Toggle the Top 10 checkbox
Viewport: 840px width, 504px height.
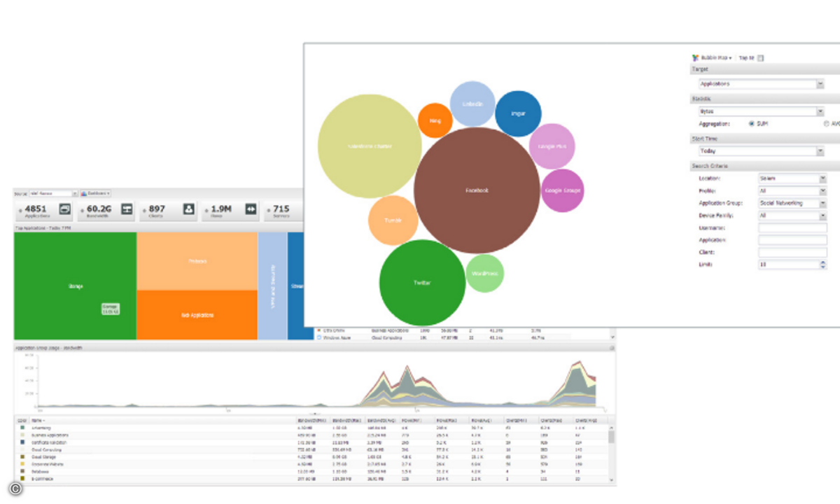click(761, 58)
